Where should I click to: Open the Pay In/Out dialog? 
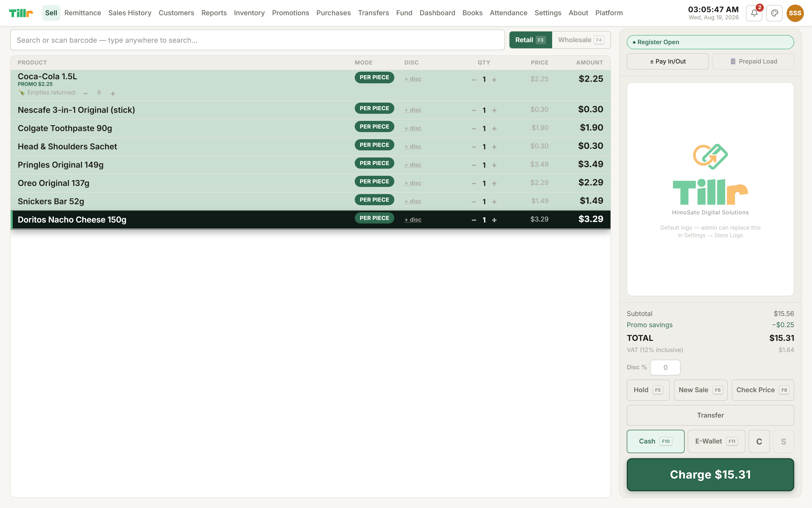point(668,61)
